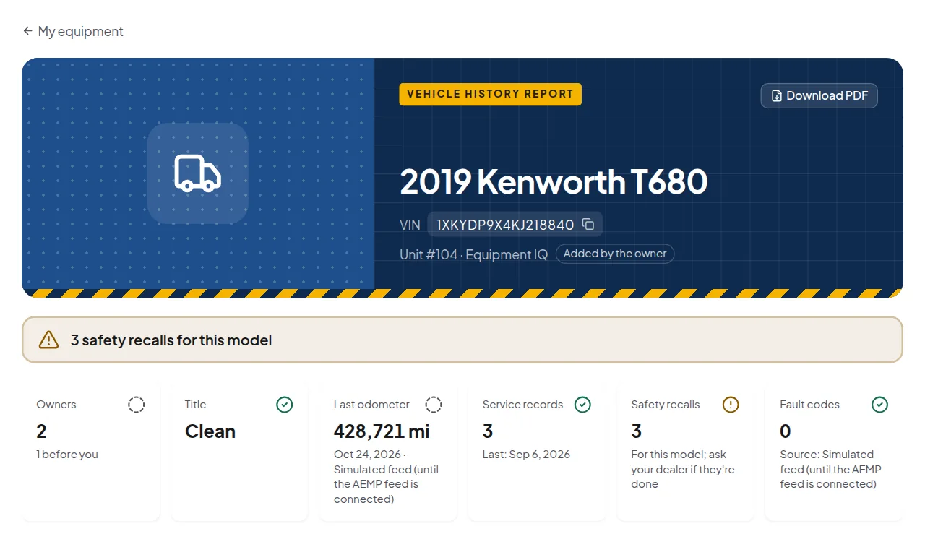Viewport: 925px width, 560px height.
Task: Click the 2019 Kenworth T680 heading
Action: point(554,181)
